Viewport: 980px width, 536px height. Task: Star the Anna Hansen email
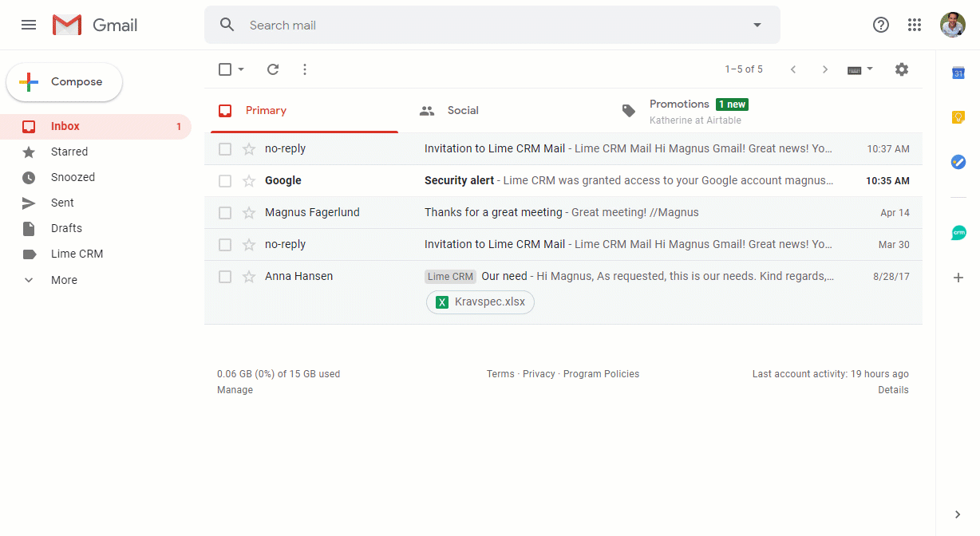(x=249, y=277)
